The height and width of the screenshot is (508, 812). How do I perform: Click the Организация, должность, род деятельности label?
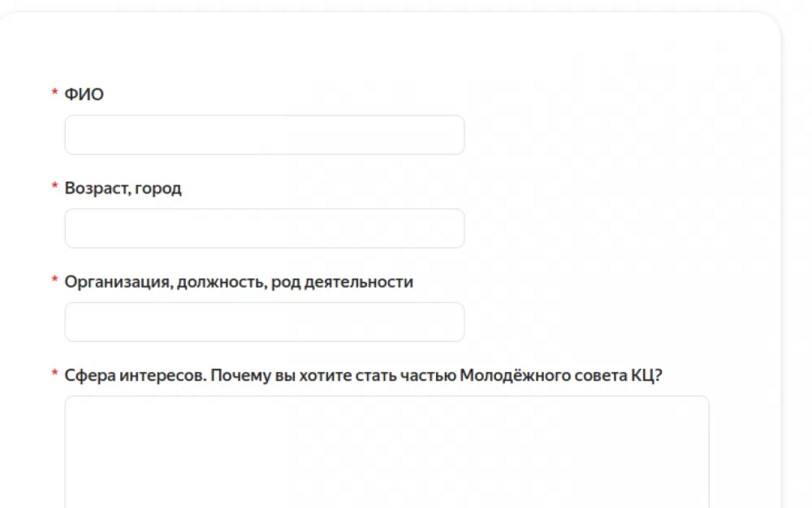pyautogui.click(x=239, y=282)
